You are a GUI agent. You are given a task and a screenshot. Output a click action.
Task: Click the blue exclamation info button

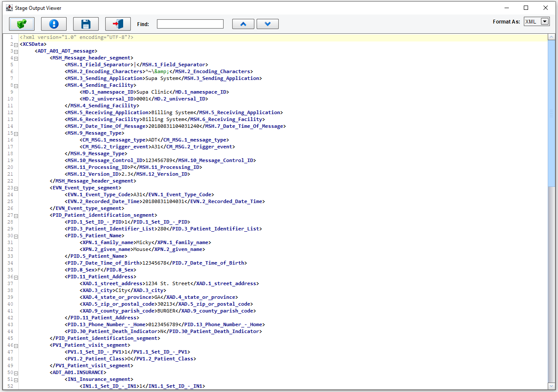pyautogui.click(x=54, y=24)
